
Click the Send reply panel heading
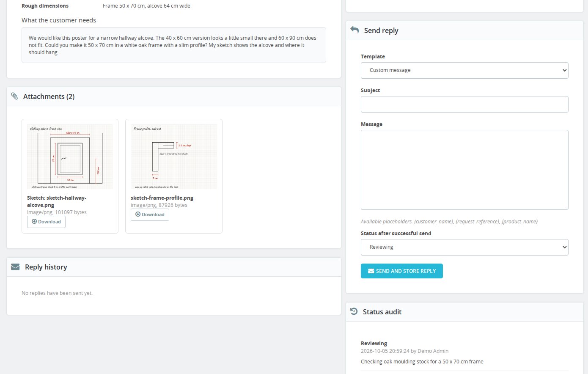(x=381, y=30)
